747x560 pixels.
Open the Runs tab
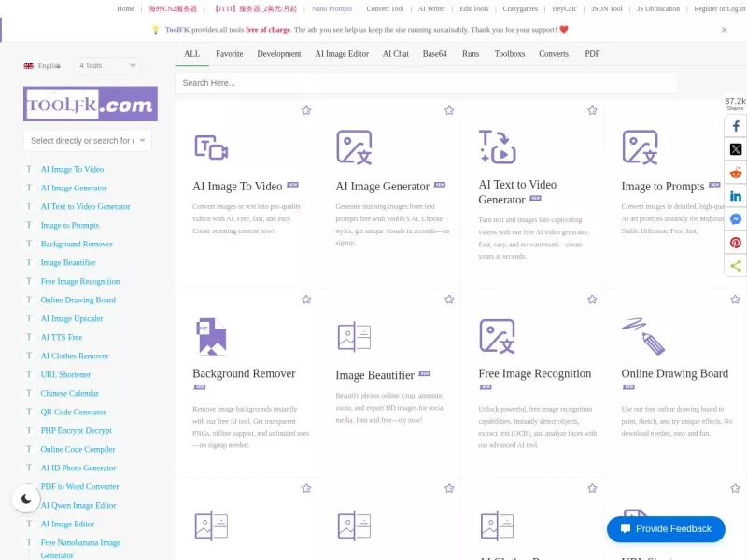pos(471,54)
